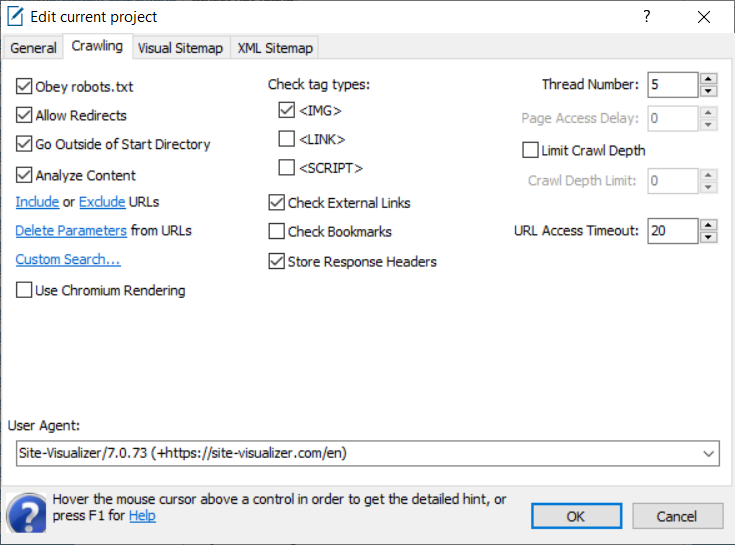Increase URL Access Timeout with up arrow
Screen dimensions: 735x545
click(x=709, y=225)
